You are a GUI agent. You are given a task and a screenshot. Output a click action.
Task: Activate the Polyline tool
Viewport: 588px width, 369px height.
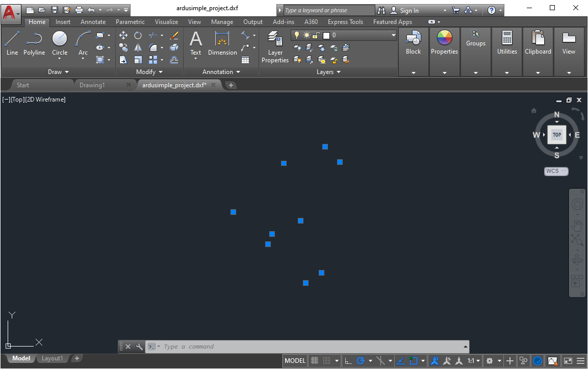(34, 43)
